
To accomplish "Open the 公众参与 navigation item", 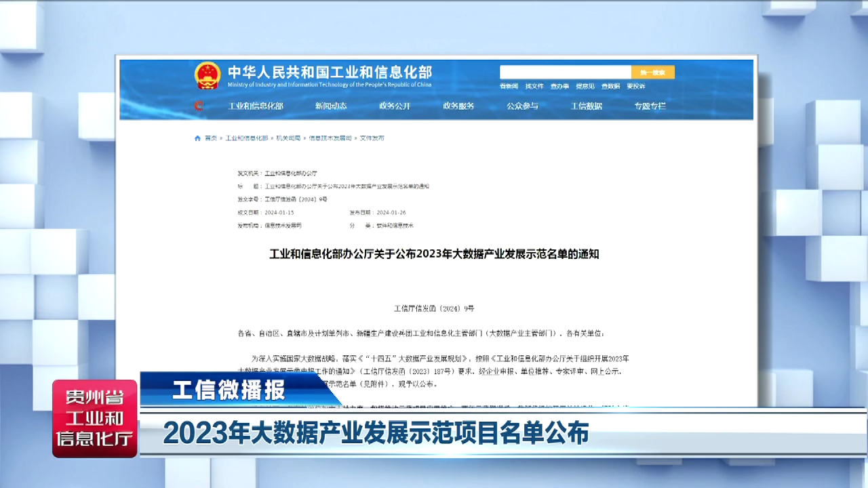I will click(522, 106).
